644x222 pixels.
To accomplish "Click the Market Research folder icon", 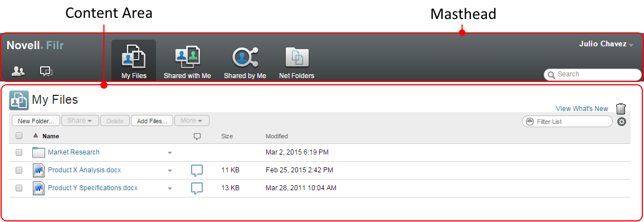I will pos(38,152).
